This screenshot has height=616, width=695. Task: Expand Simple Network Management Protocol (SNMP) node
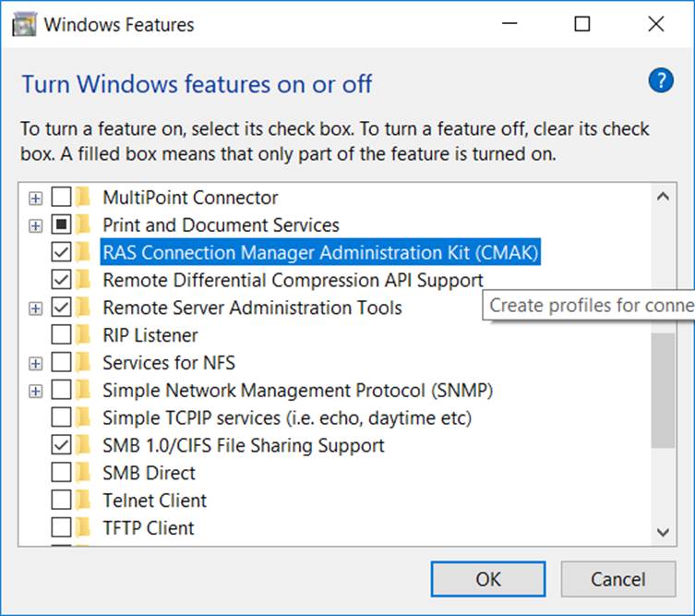pyautogui.click(x=36, y=391)
